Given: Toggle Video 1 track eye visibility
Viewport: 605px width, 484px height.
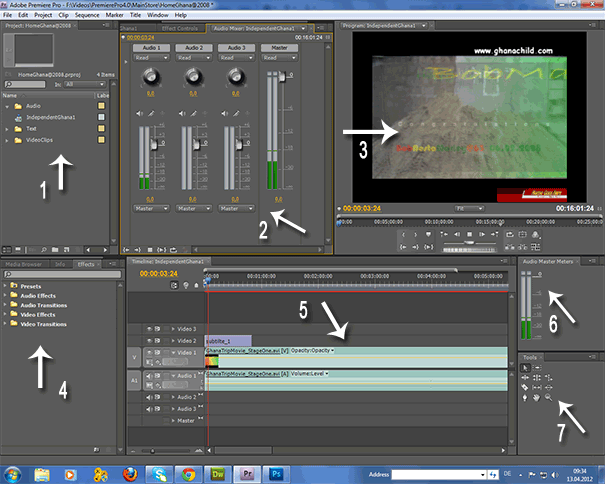Looking at the screenshot, I should point(151,352).
